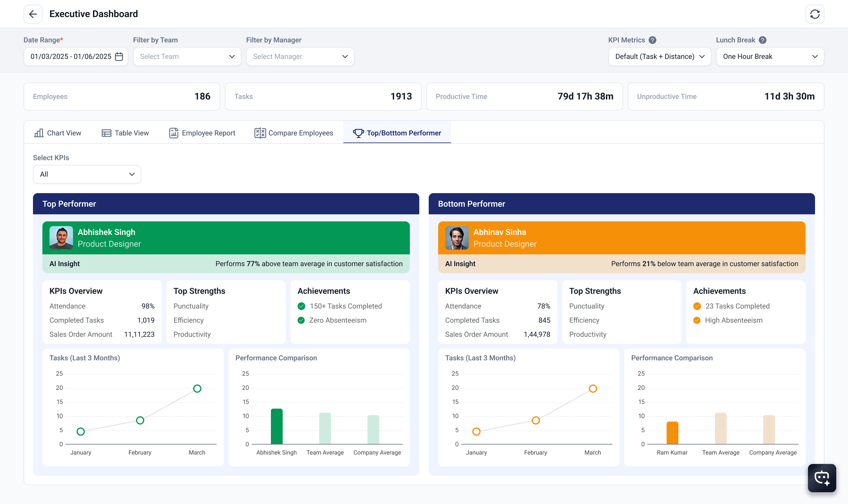Click the KPI Metrics help icon
The height and width of the screenshot is (504, 848).
point(652,40)
